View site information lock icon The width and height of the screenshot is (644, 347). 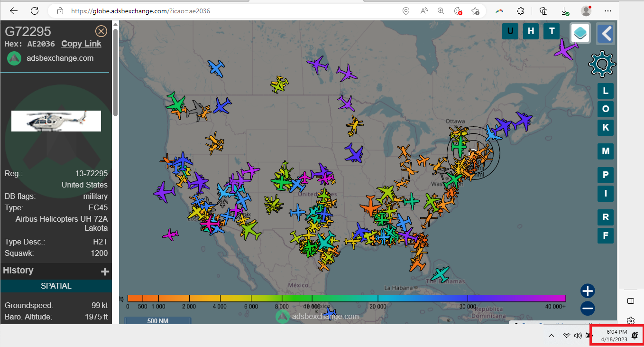pyautogui.click(x=60, y=10)
